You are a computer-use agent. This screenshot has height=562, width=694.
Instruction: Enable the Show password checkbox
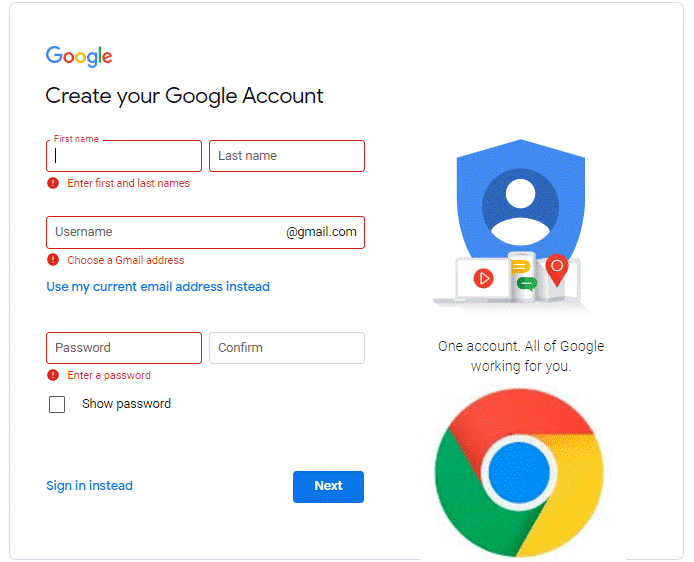pyautogui.click(x=57, y=404)
